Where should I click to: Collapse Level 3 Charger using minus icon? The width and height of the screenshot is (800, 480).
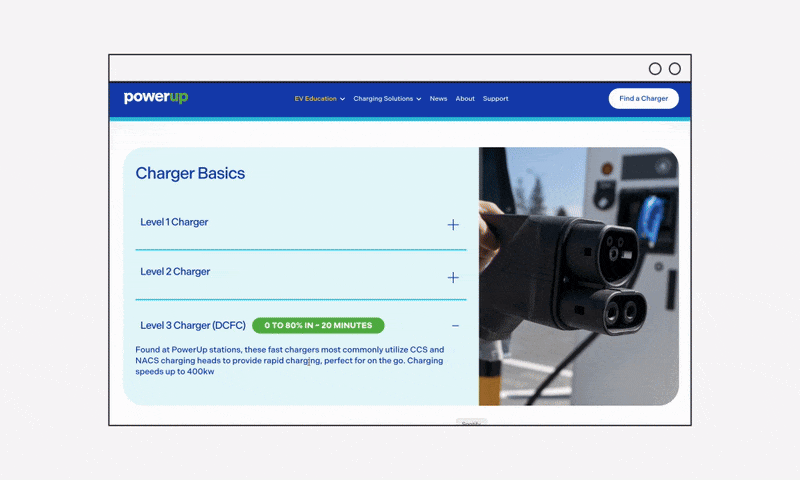(455, 326)
